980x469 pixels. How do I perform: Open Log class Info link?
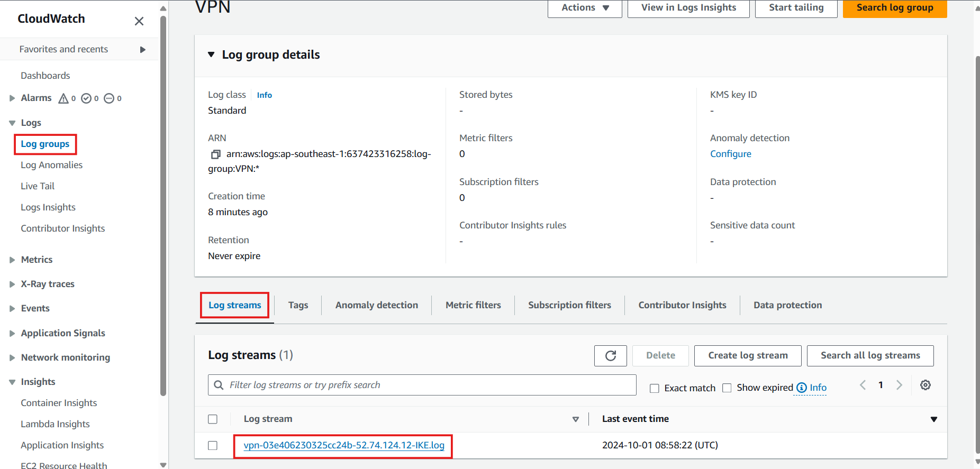(x=264, y=95)
